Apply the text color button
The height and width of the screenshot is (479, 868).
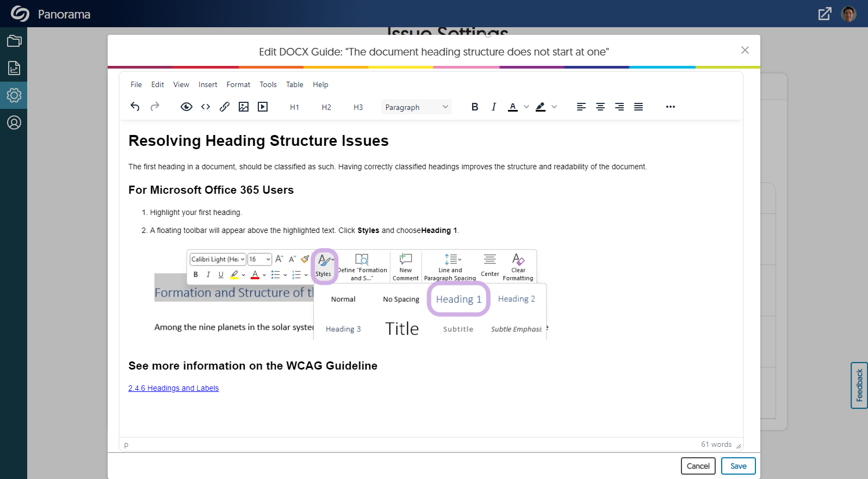click(513, 107)
